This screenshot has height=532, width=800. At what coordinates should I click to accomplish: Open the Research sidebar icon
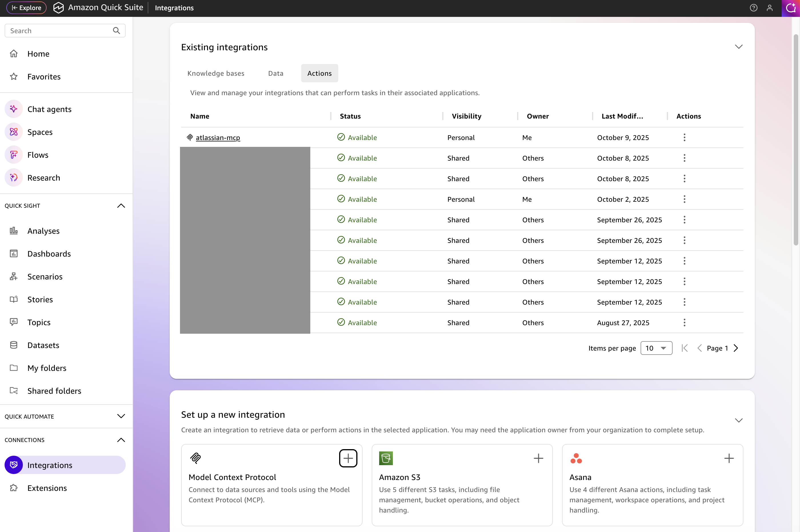13,178
